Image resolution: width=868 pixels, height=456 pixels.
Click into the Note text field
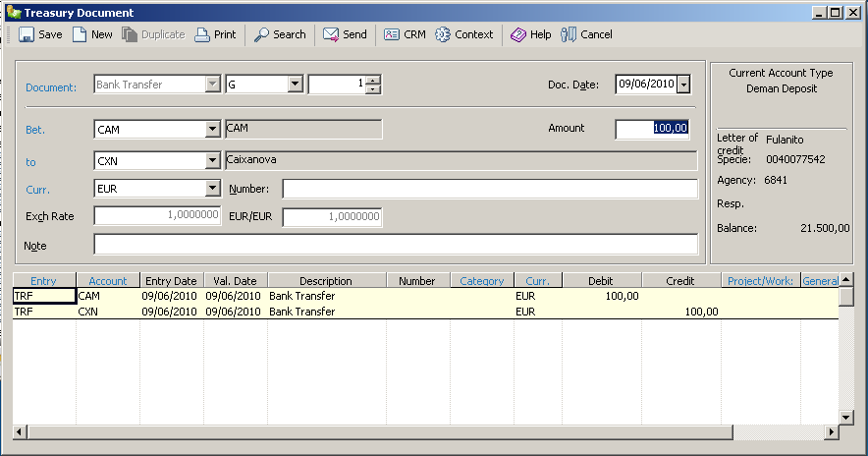click(395, 244)
